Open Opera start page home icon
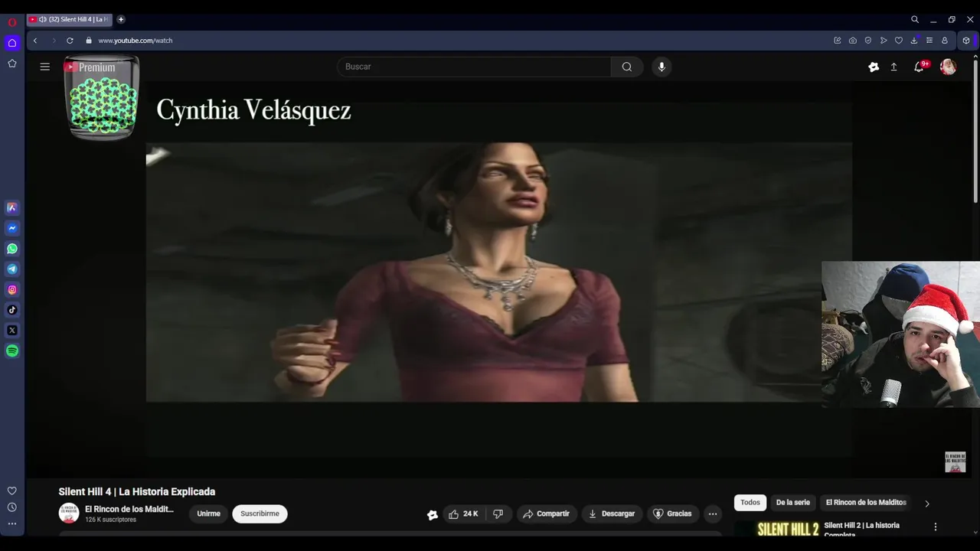The width and height of the screenshot is (980, 551). tap(12, 43)
